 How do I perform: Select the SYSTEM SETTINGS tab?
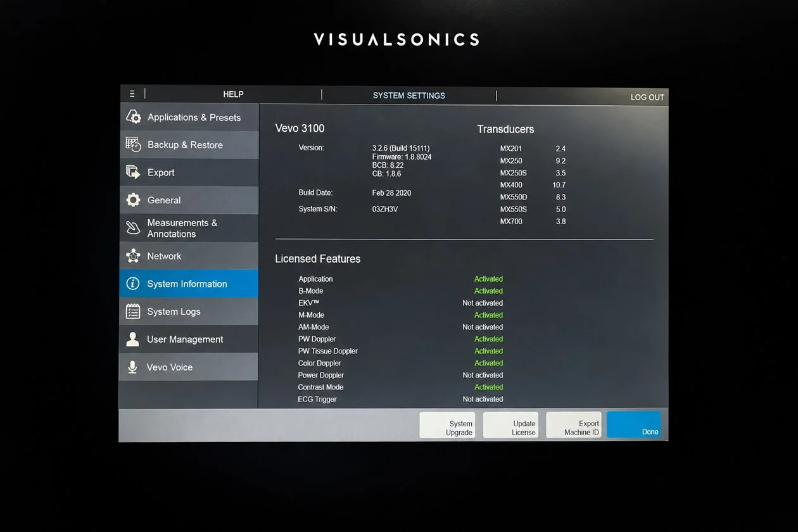[x=409, y=96]
